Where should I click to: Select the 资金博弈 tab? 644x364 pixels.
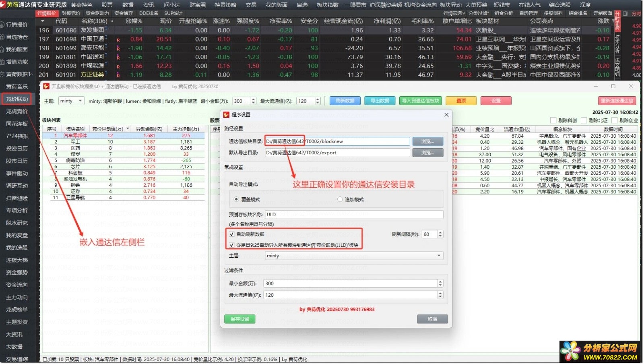coord(124,13)
